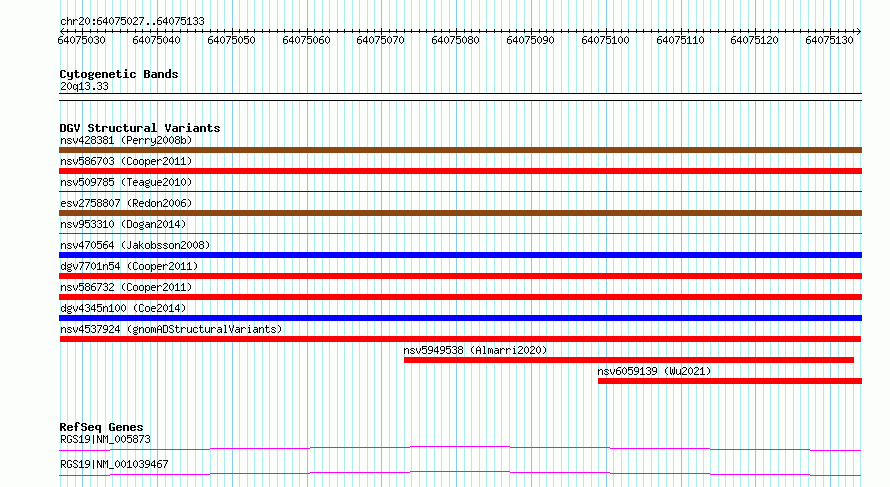Click the nsv586703 (Cooper2011) label
The width and height of the screenshot is (890, 487).
coord(126,161)
